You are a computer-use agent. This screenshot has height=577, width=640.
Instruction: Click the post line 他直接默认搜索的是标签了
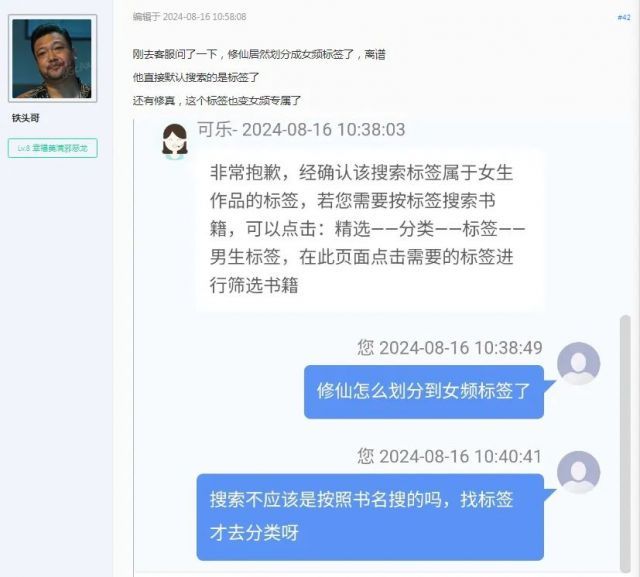coord(196,77)
